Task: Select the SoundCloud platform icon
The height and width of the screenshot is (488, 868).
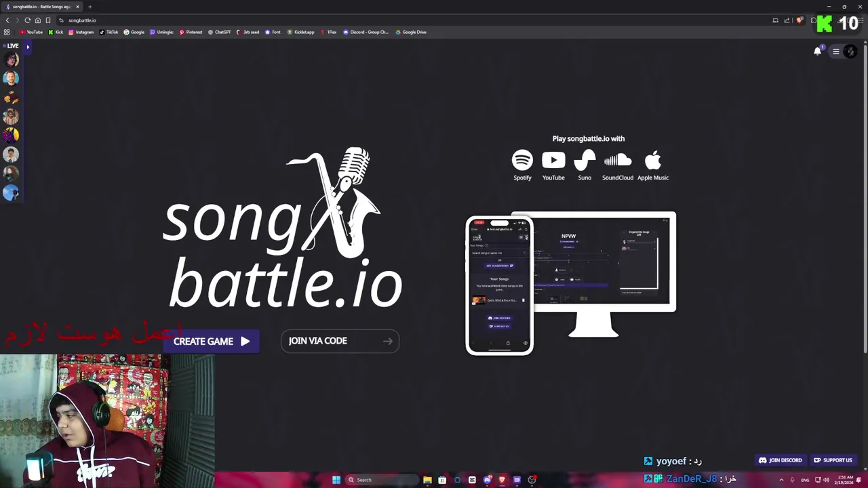Action: tap(618, 165)
